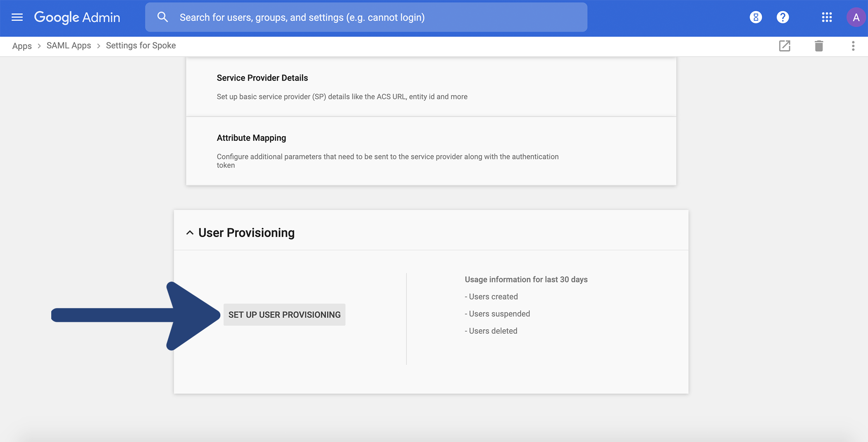
Task: Click the Google Admin logo
Action: [77, 17]
